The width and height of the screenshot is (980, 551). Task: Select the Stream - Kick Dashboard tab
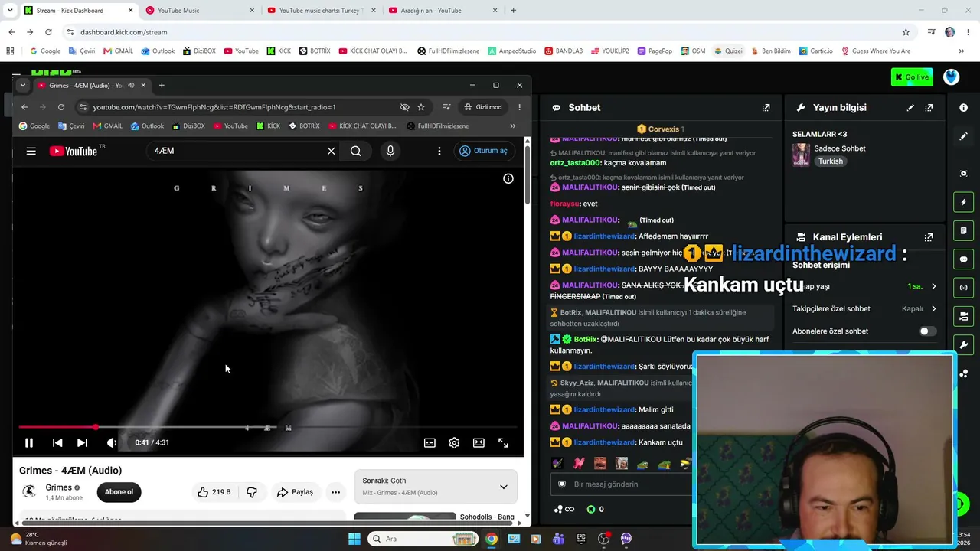(77, 11)
